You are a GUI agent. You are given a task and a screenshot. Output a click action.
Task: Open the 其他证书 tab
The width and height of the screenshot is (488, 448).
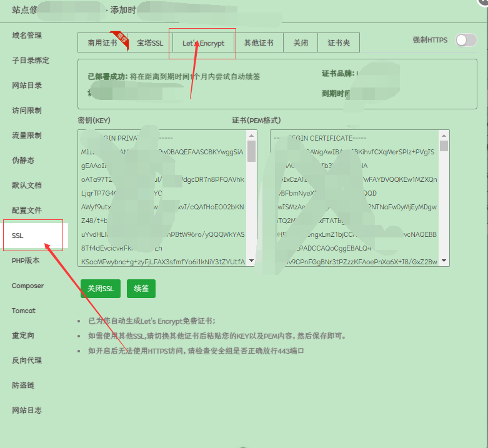coord(259,43)
